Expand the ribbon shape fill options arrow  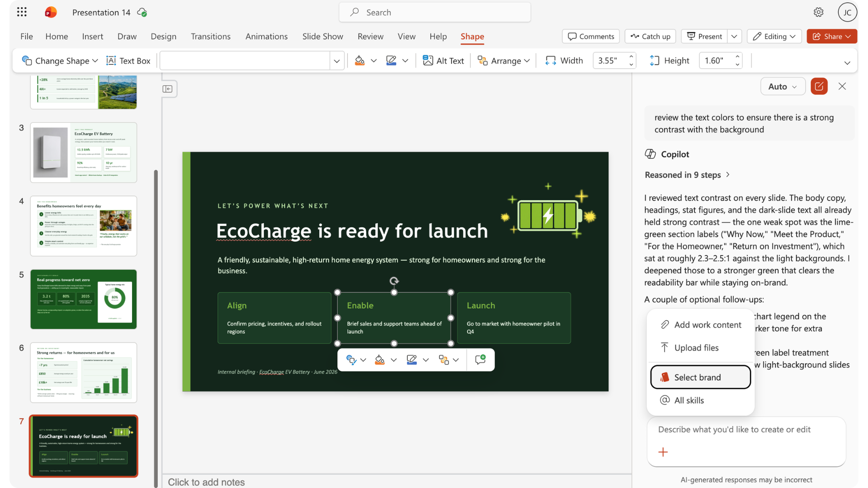coord(373,61)
